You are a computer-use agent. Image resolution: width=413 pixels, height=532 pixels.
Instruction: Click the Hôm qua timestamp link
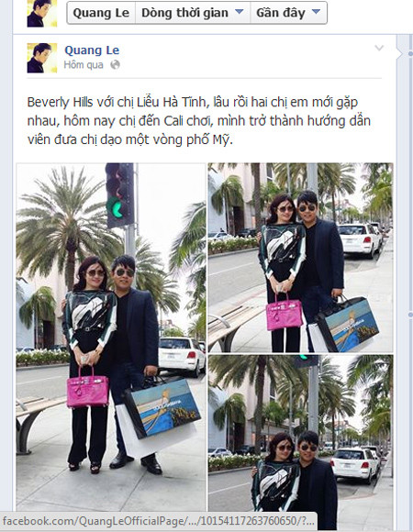point(84,64)
